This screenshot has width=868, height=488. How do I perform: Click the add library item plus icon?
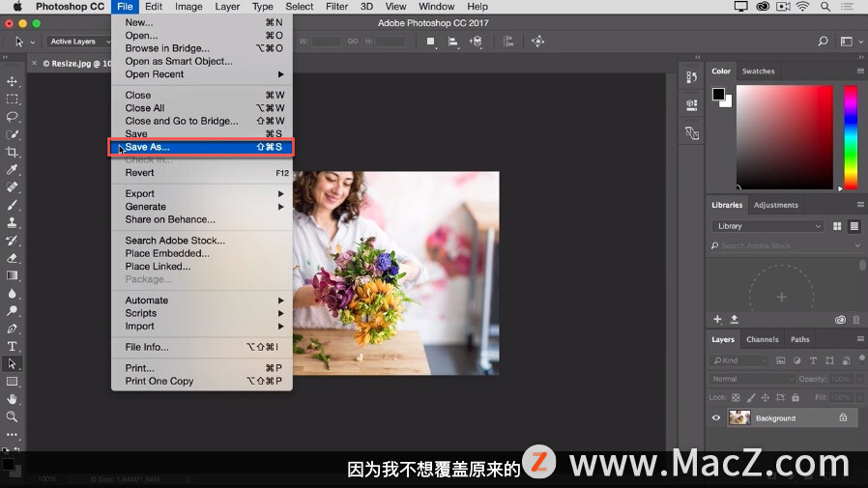click(x=717, y=319)
